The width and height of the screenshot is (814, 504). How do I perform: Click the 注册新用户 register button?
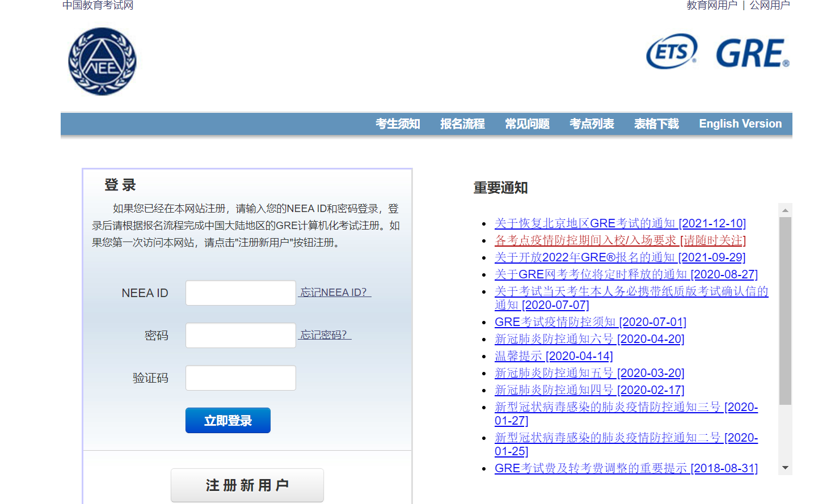(247, 485)
